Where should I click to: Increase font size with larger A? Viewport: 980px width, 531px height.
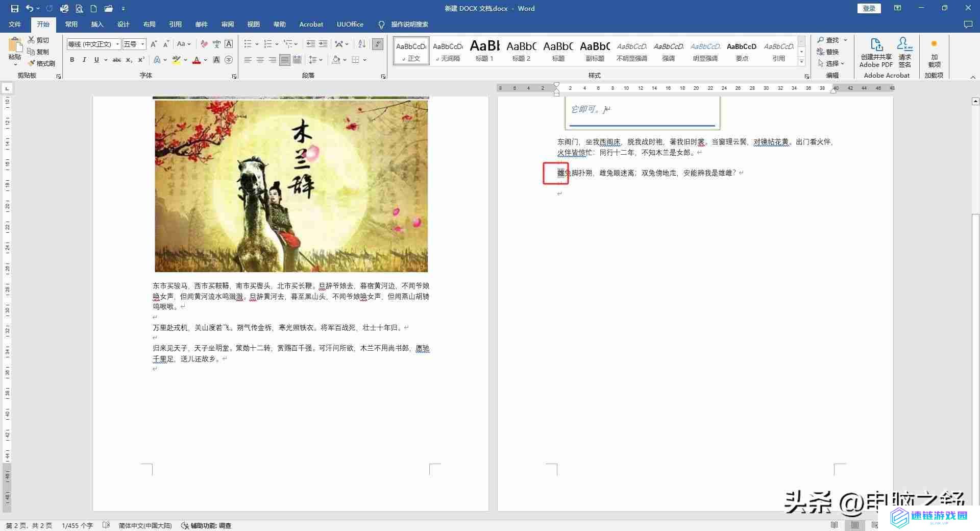click(x=154, y=44)
